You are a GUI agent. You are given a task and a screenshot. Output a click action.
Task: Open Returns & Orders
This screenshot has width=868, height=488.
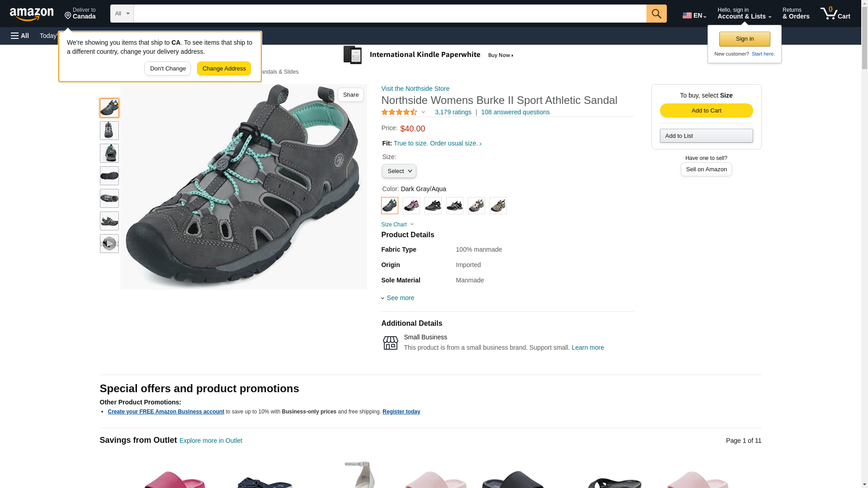pyautogui.click(x=796, y=14)
